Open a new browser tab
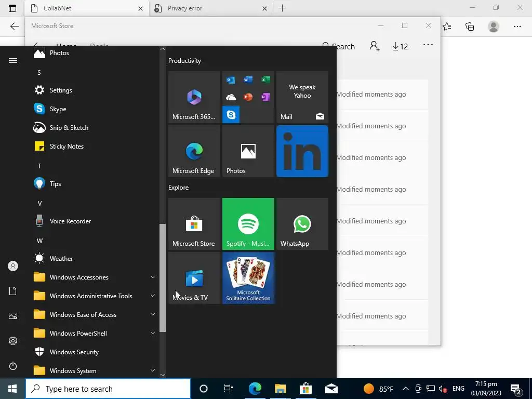The image size is (532, 399). click(x=282, y=8)
